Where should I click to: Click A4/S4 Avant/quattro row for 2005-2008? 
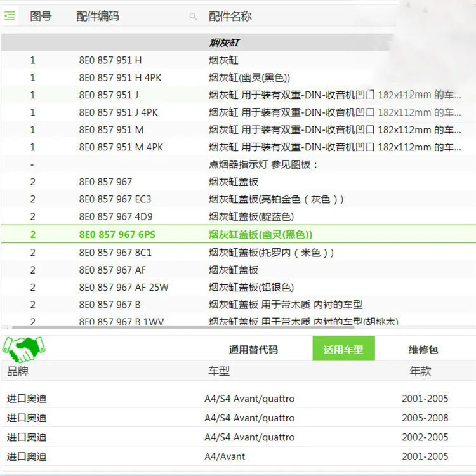coord(238,418)
